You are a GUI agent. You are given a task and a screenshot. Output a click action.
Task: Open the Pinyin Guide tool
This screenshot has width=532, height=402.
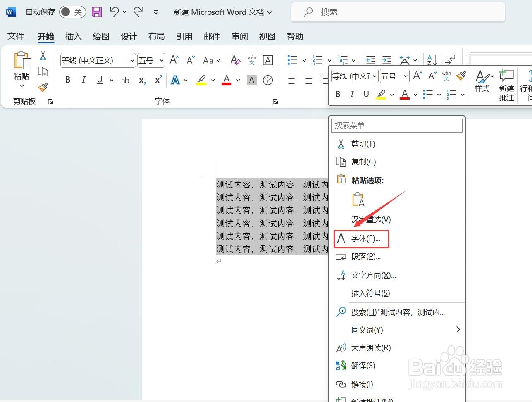[252, 60]
